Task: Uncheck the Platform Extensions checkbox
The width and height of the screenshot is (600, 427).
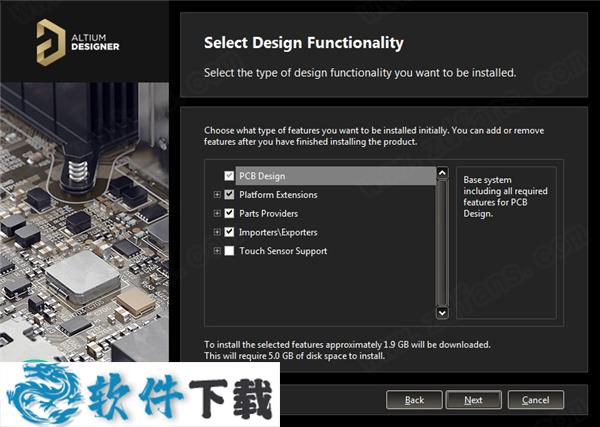Action: [229, 194]
